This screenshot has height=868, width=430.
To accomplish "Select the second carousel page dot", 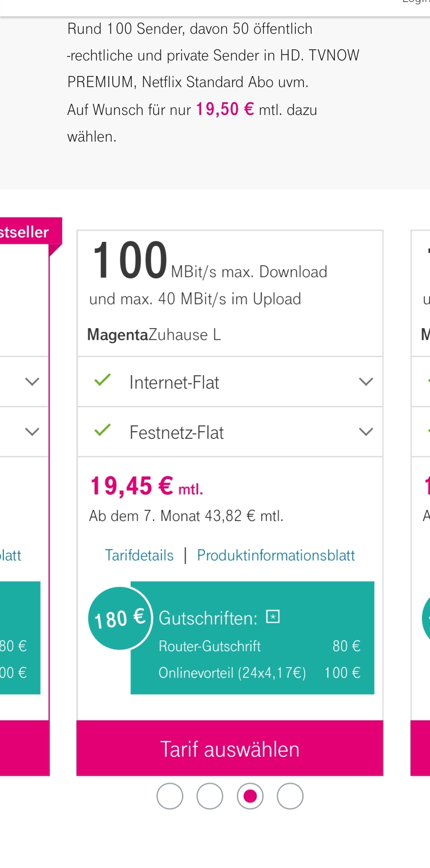I will click(210, 796).
